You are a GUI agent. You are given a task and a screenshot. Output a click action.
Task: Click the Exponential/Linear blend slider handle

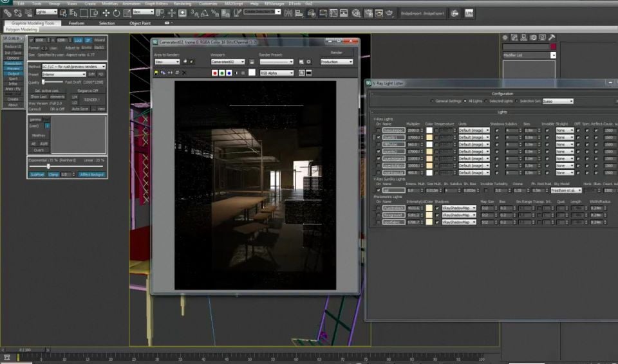[48, 166]
